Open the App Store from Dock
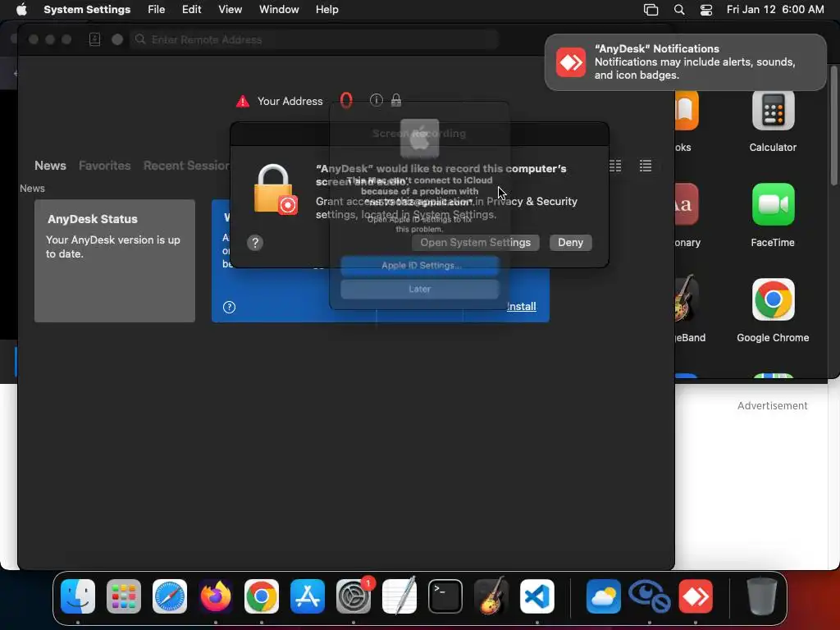 click(x=308, y=596)
